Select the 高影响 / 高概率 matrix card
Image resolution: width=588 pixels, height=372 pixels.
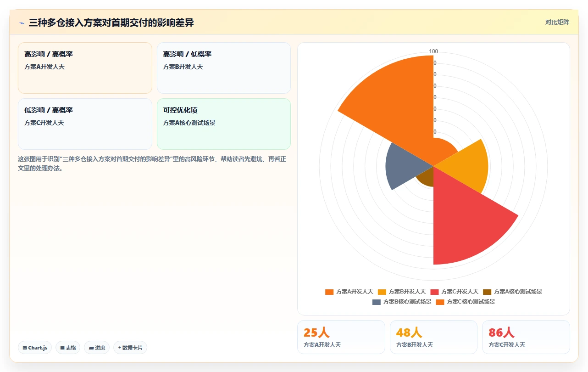pos(85,68)
